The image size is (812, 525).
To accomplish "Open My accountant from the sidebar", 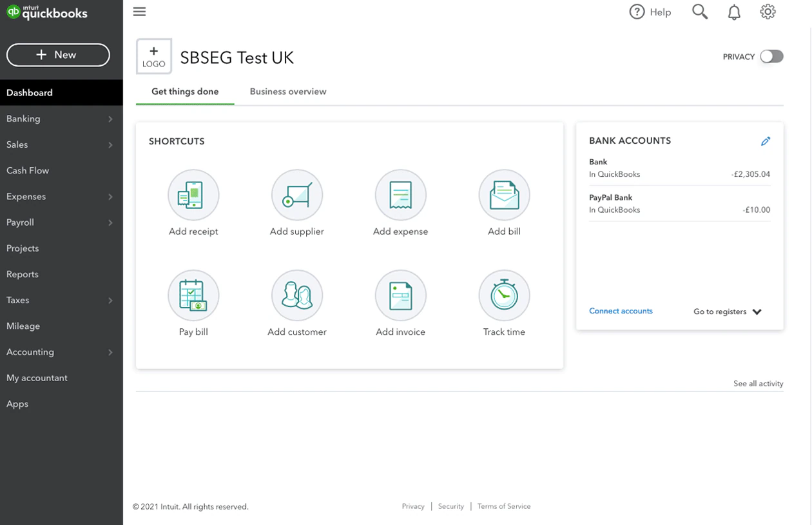I will pyautogui.click(x=61, y=378).
